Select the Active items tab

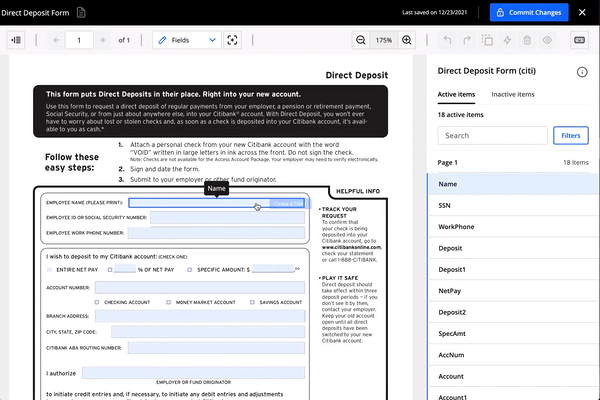[456, 94]
